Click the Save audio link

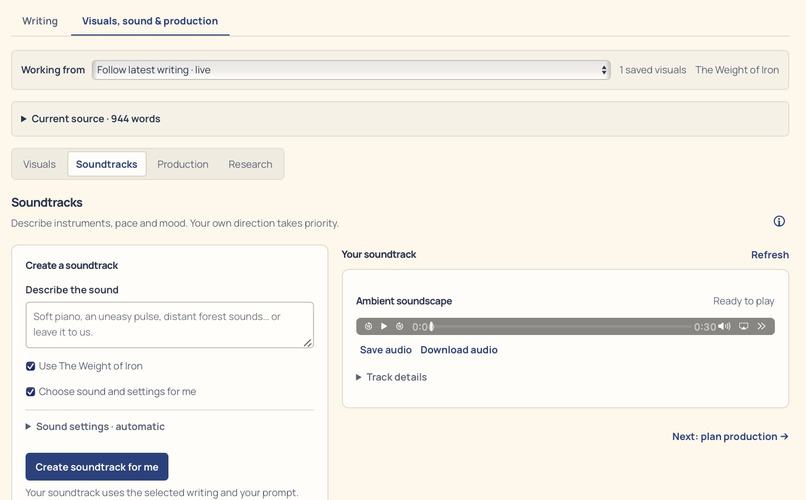click(386, 350)
